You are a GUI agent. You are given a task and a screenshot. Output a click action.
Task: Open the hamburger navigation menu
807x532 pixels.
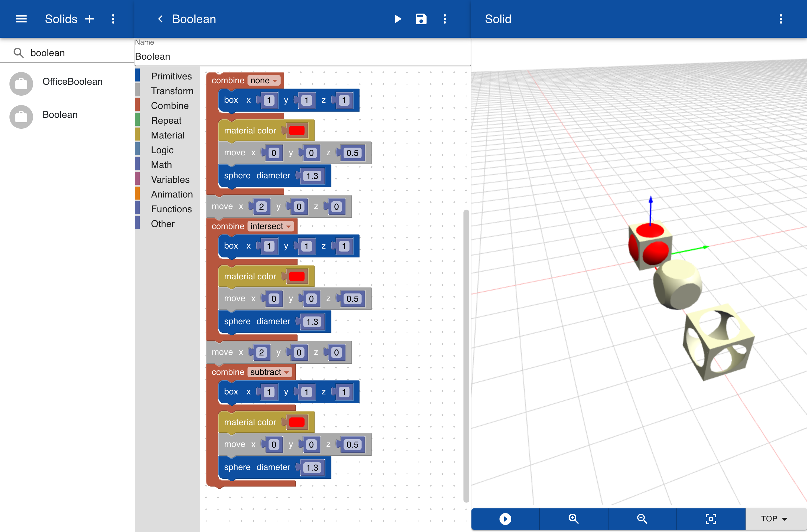pos(21,19)
